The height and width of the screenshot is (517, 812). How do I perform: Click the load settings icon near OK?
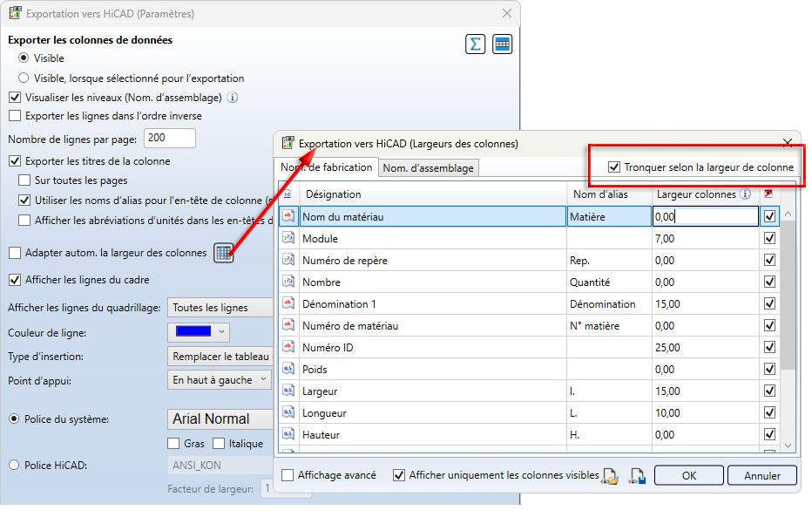[611, 475]
